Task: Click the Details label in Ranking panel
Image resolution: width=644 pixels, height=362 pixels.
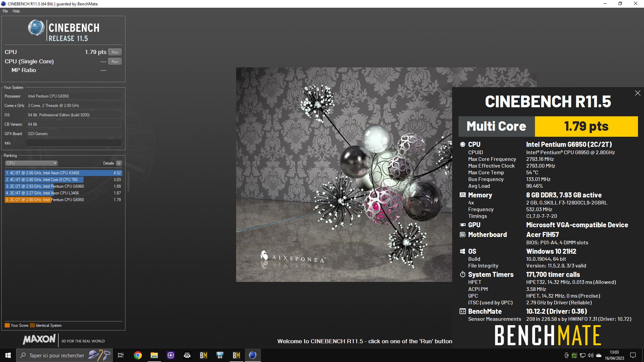Action: coord(108,163)
